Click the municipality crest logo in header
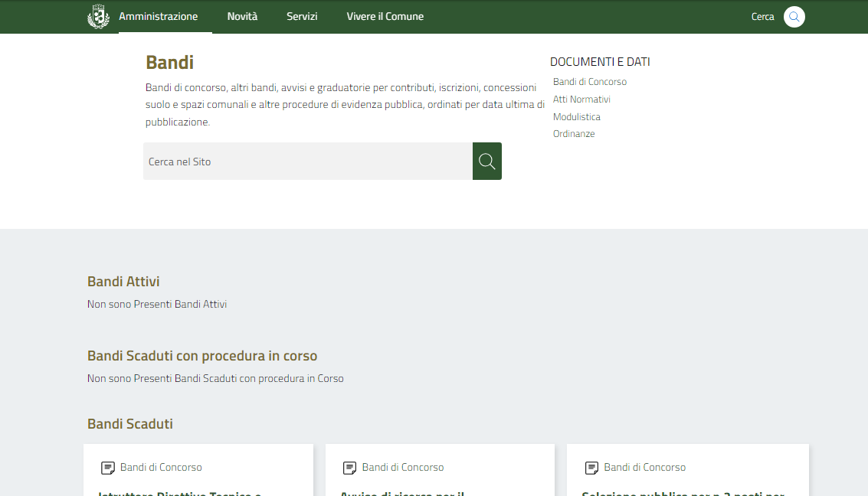 coord(98,16)
